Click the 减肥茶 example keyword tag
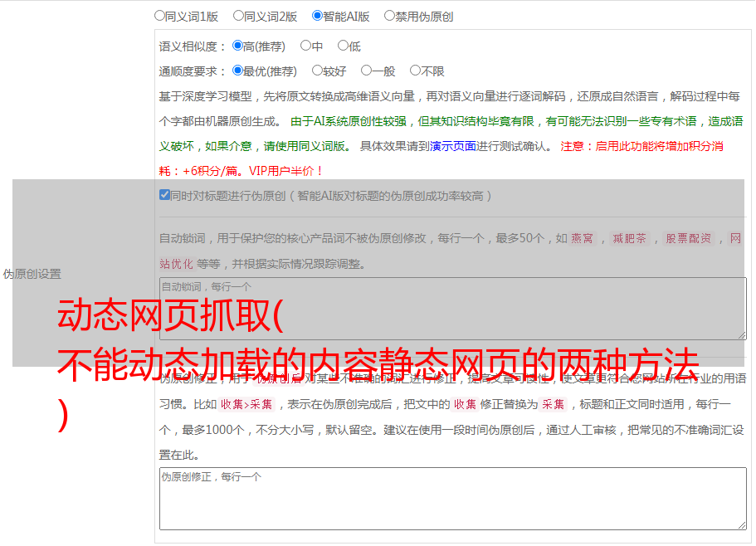Viewport: 756px width, 546px height. click(x=629, y=238)
